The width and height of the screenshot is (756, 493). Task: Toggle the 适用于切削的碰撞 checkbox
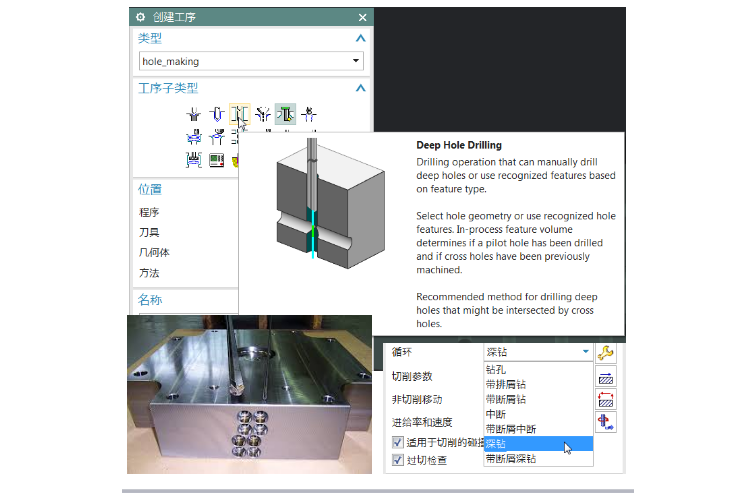click(398, 442)
